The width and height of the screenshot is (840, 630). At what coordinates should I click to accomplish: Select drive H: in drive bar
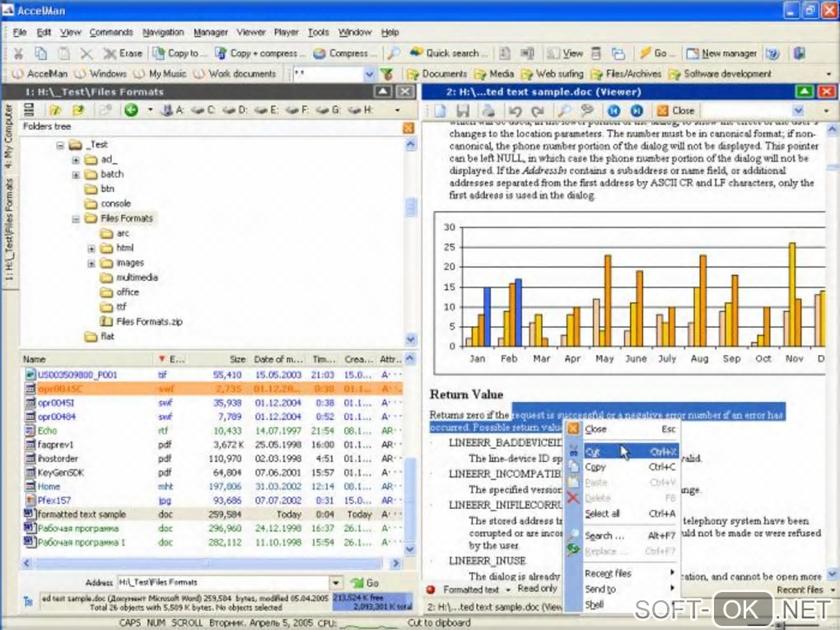pos(361,110)
